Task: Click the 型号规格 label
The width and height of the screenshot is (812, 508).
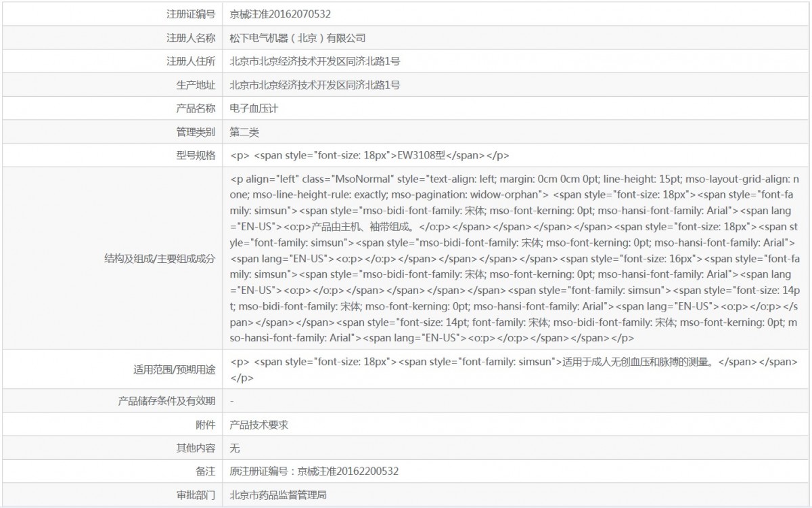Action: [x=196, y=155]
